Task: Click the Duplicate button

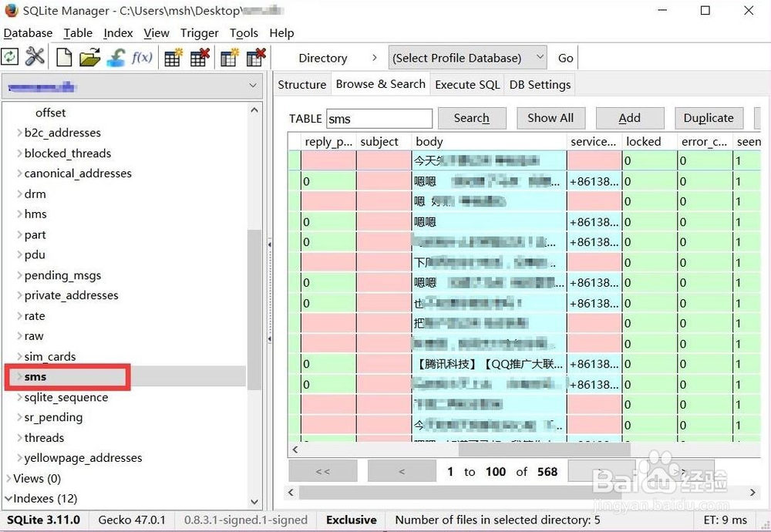Action: tap(709, 118)
